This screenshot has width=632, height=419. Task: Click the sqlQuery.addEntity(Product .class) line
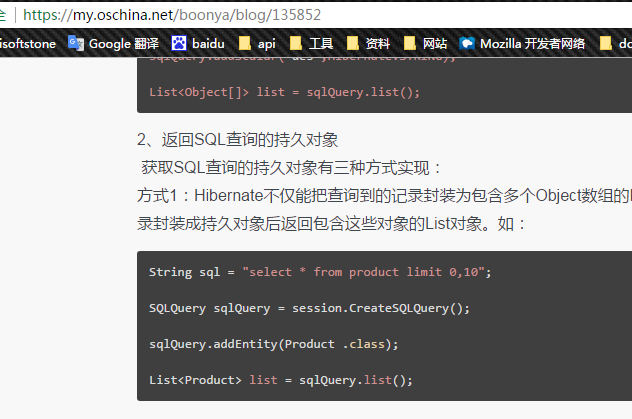tap(273, 344)
